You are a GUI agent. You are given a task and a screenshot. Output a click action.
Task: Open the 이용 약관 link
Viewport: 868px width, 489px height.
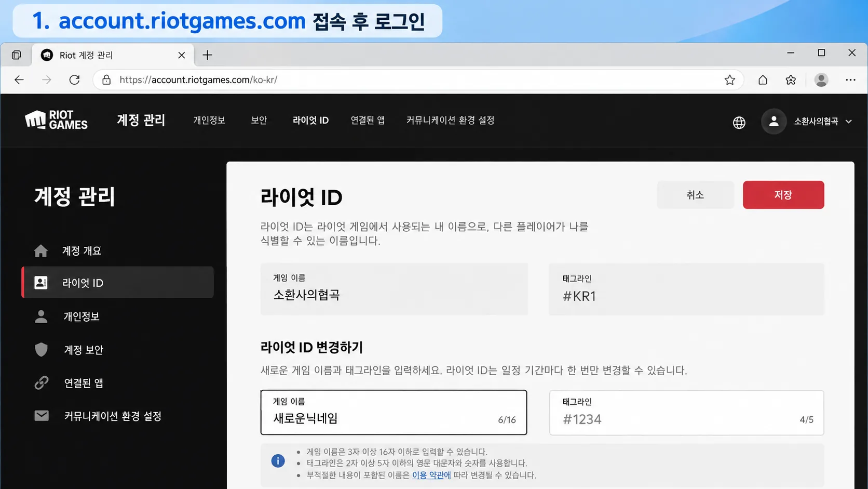431,475
